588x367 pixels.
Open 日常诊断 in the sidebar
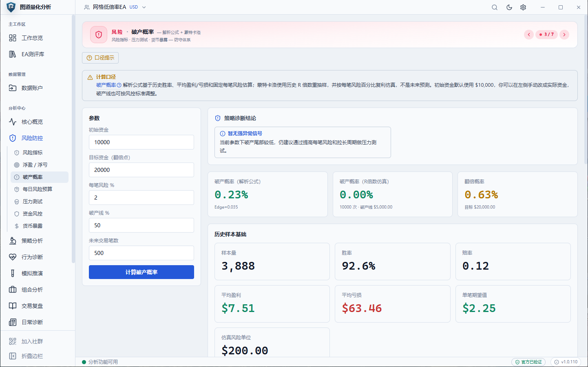pyautogui.click(x=38, y=322)
